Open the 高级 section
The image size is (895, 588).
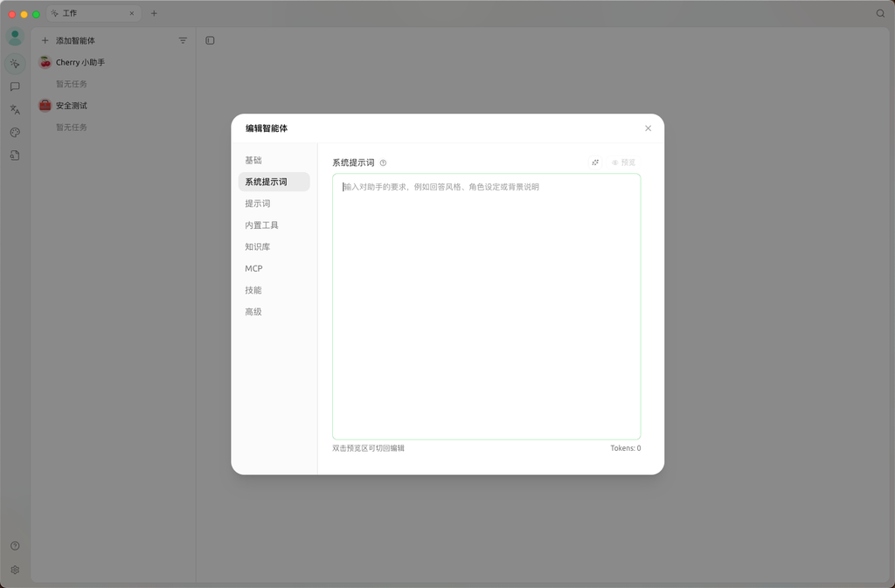[274, 312]
